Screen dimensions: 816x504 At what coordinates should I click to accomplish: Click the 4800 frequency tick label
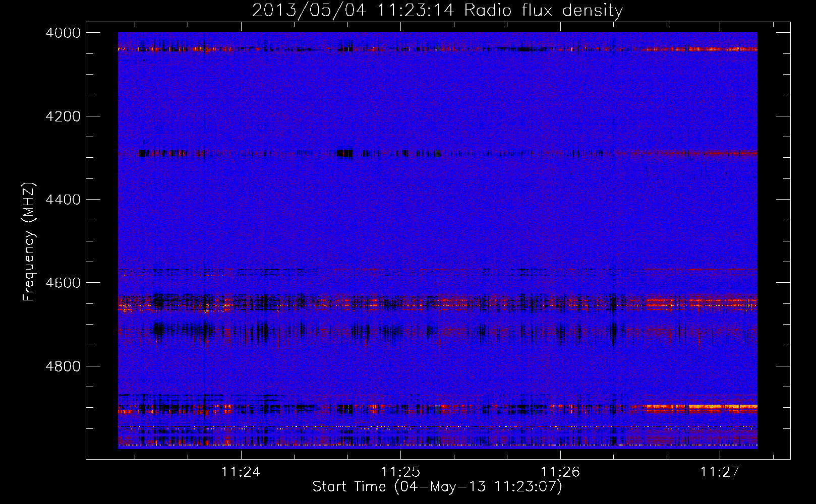click(63, 366)
